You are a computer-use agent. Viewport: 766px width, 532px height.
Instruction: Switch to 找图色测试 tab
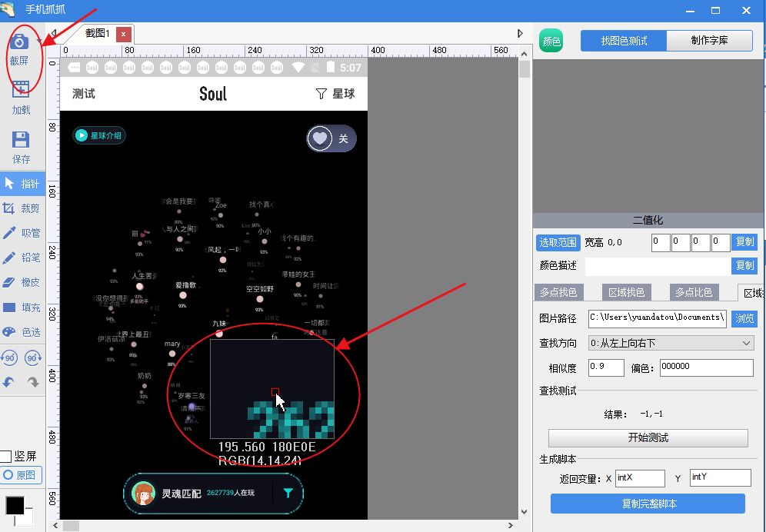pyautogui.click(x=624, y=41)
